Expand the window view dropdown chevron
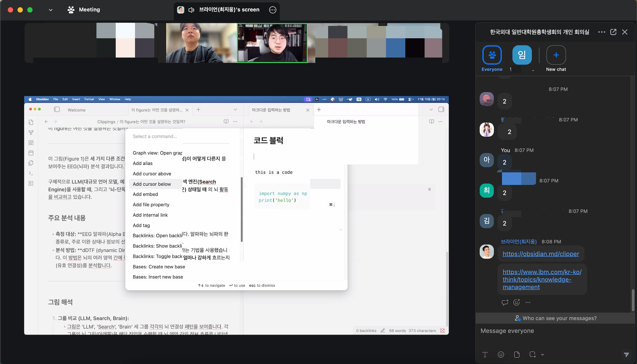This screenshot has height=364, width=637. point(50,10)
